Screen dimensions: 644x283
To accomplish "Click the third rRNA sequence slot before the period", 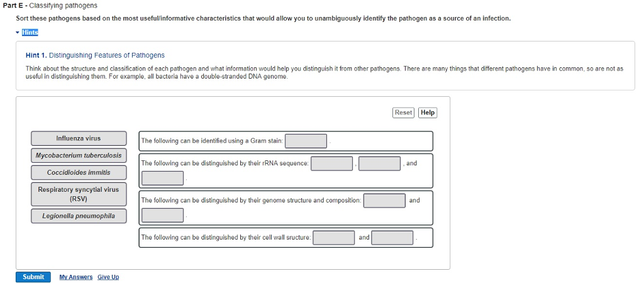I will (162, 178).
